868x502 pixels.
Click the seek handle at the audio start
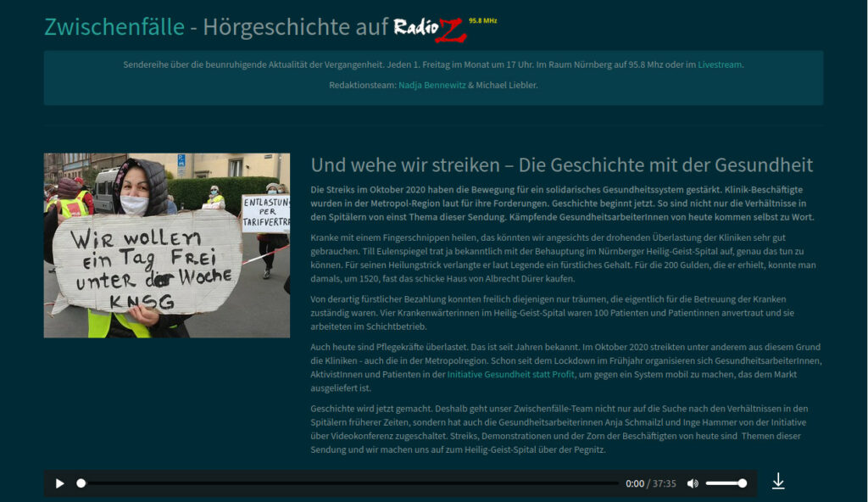coord(81,483)
